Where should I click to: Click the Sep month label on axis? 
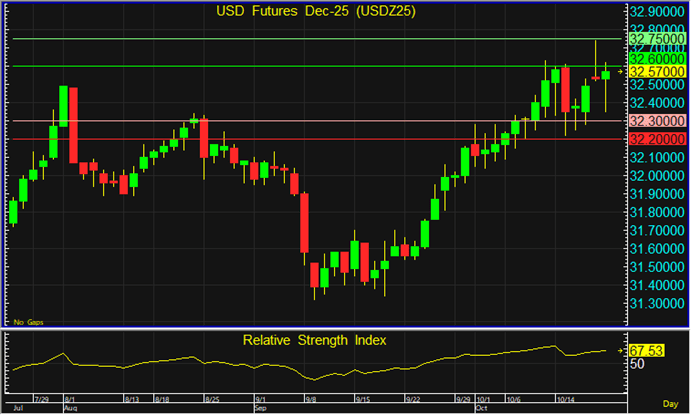pos(260,409)
